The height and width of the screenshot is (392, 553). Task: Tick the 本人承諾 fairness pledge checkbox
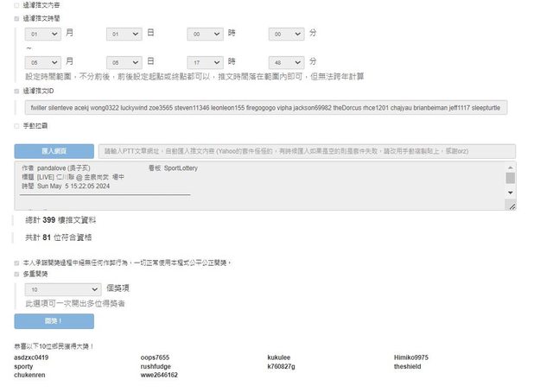[x=16, y=262]
